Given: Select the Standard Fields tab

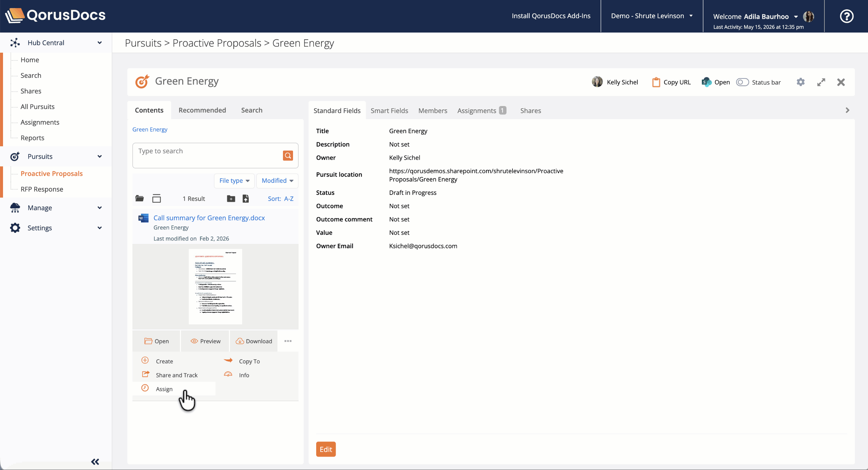Looking at the screenshot, I should point(337,110).
